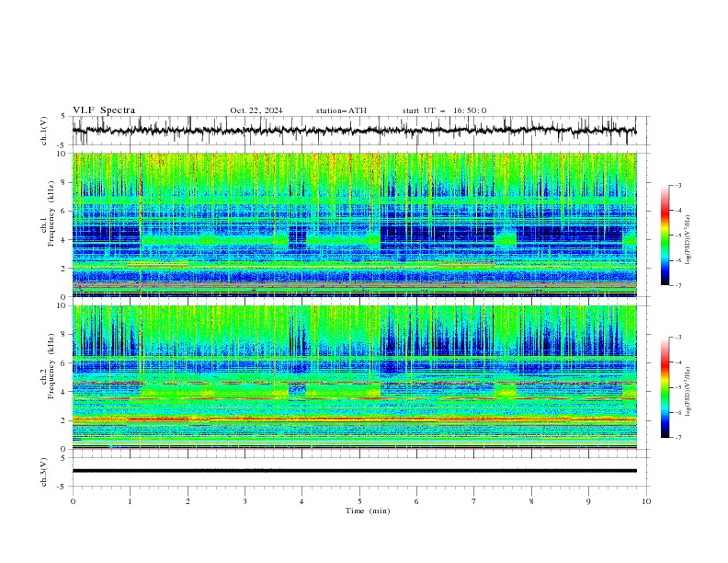Click the 'station=ATH' header label

(x=341, y=110)
